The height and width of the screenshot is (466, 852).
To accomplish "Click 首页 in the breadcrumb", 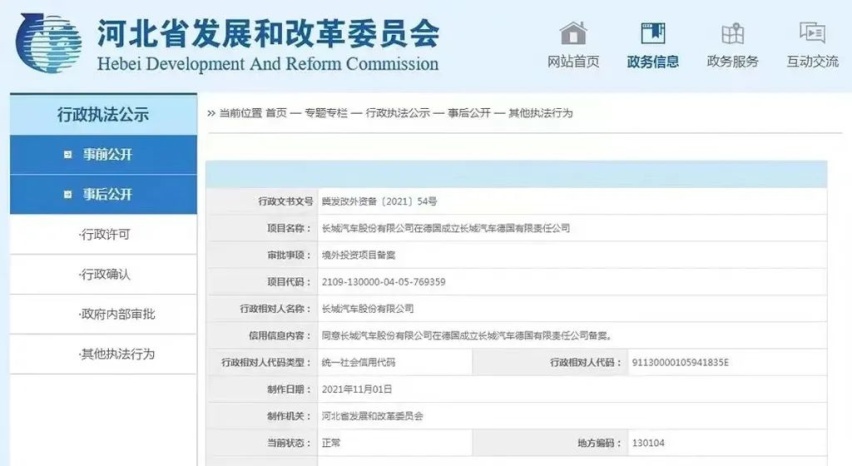I will point(276,113).
